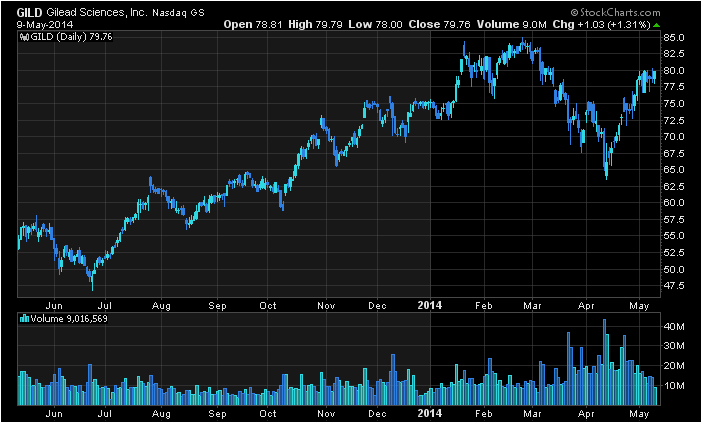
Task: Click the May label under the volume panel
Action: [639, 413]
